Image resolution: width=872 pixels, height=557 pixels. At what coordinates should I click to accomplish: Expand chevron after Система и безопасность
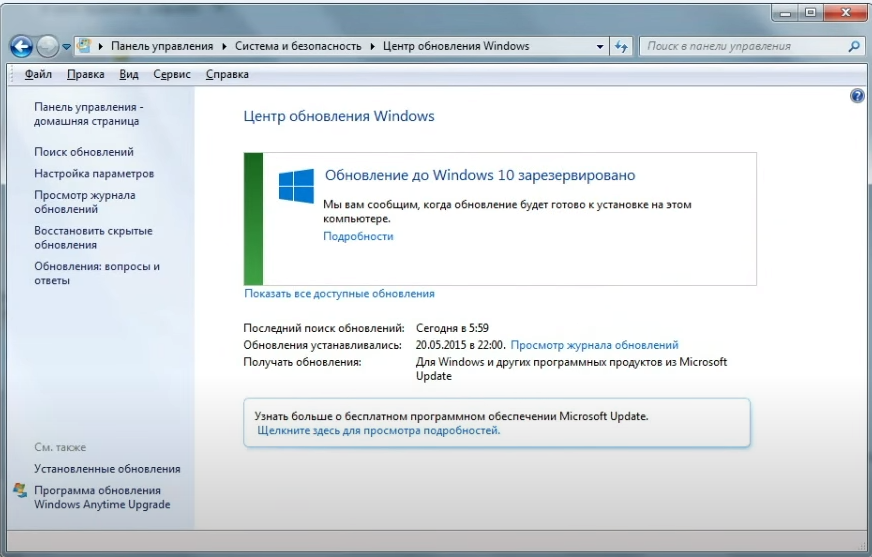372,46
